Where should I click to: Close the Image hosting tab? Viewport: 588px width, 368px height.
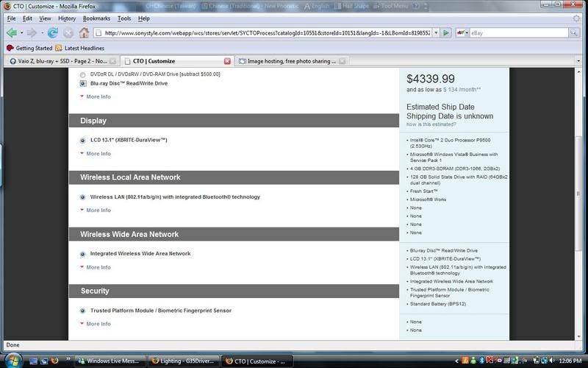(342, 61)
